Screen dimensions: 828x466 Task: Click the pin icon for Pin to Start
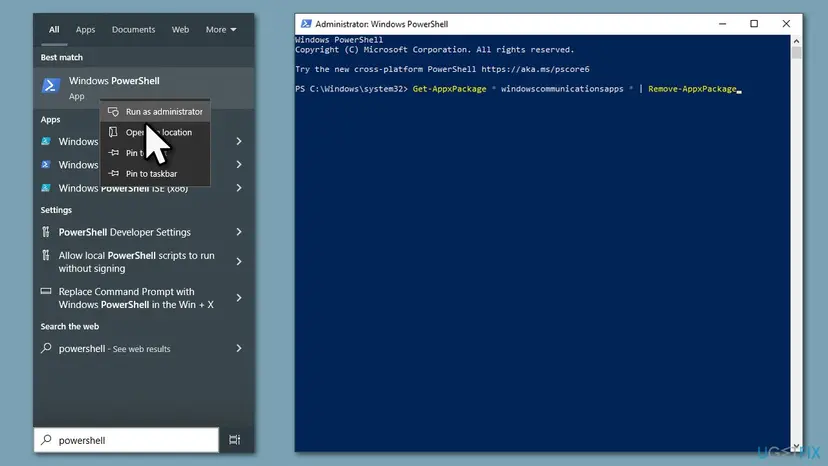point(114,153)
